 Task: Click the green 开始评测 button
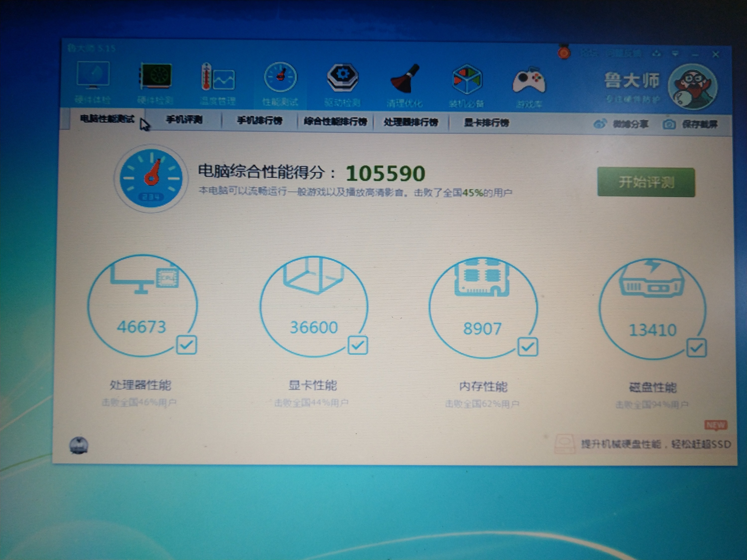(x=646, y=182)
